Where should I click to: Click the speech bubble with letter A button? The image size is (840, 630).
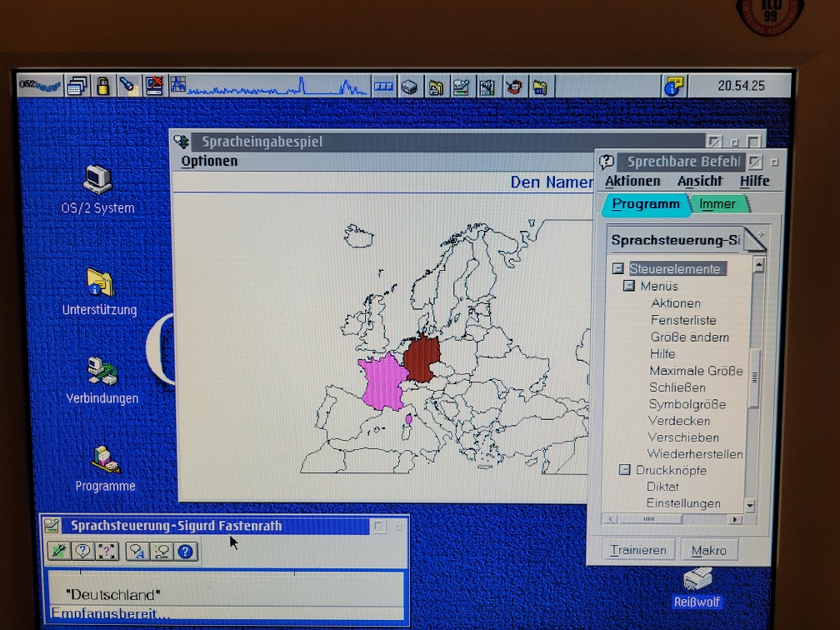pyautogui.click(x=137, y=552)
